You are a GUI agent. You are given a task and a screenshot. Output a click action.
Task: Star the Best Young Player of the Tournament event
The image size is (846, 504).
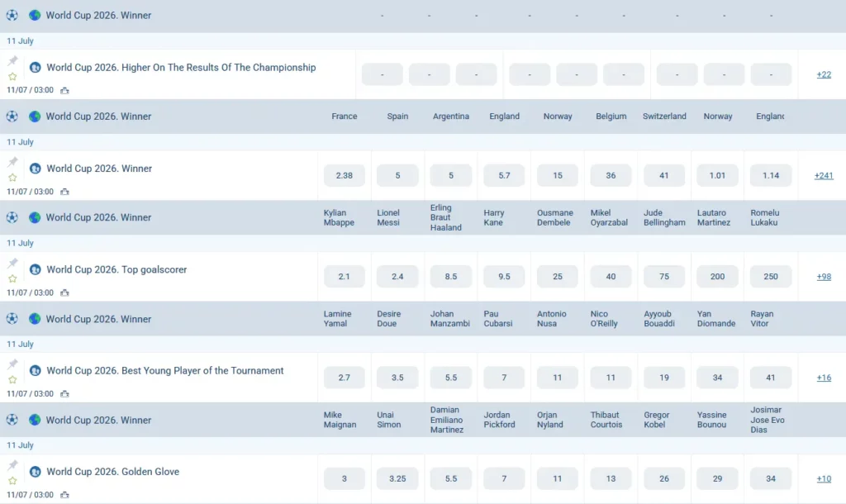coord(12,380)
